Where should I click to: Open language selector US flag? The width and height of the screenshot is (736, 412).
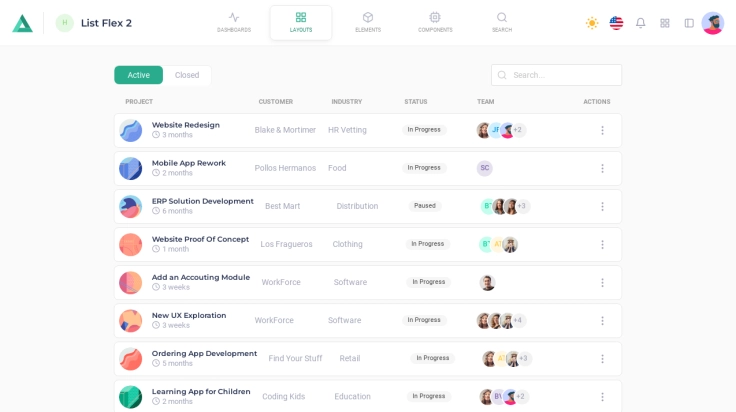click(616, 23)
